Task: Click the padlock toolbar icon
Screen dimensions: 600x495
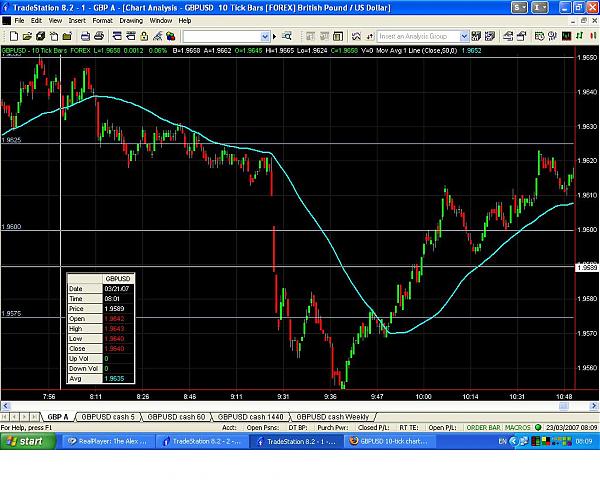Action: coord(144,36)
